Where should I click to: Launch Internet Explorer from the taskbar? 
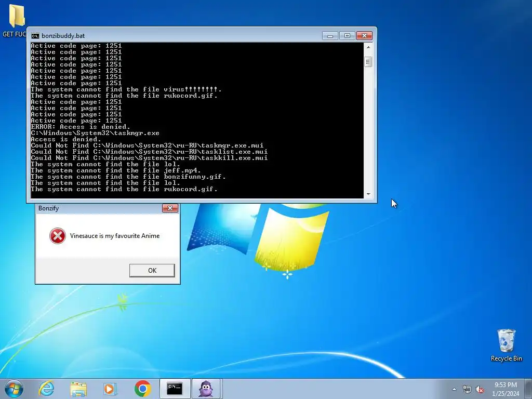click(x=46, y=389)
